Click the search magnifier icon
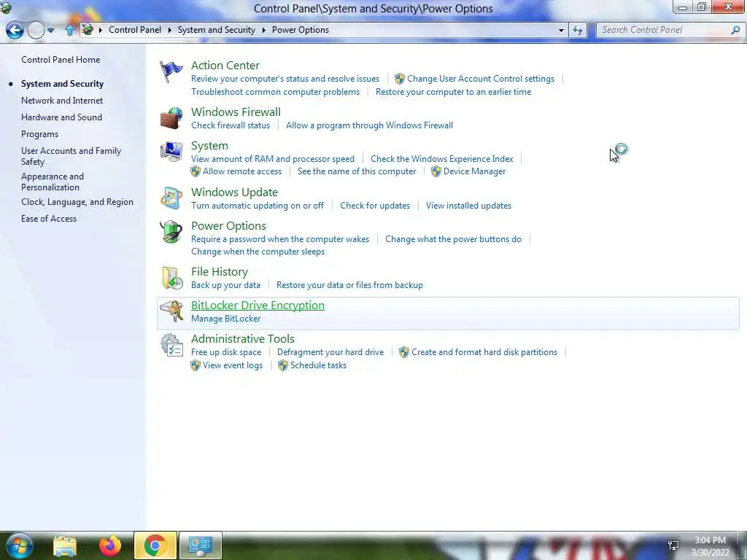Image resolution: width=747 pixels, height=560 pixels. click(735, 30)
